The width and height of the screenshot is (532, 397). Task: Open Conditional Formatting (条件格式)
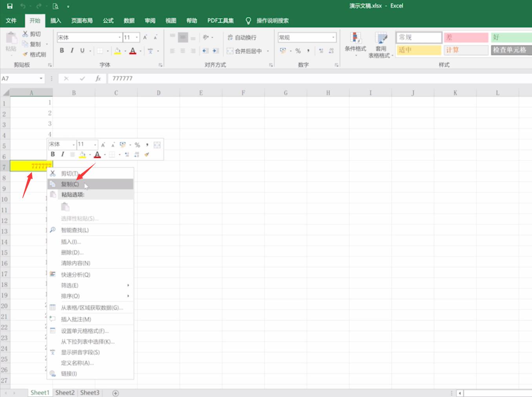(x=355, y=44)
